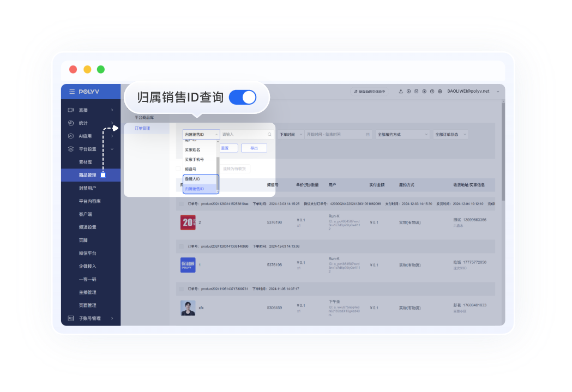The width and height of the screenshot is (572, 392).
Task: Click the 重置 reset button
Action: 225,148
